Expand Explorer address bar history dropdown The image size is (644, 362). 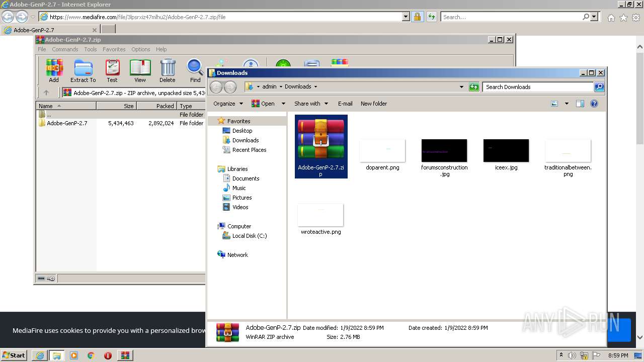coord(461,87)
